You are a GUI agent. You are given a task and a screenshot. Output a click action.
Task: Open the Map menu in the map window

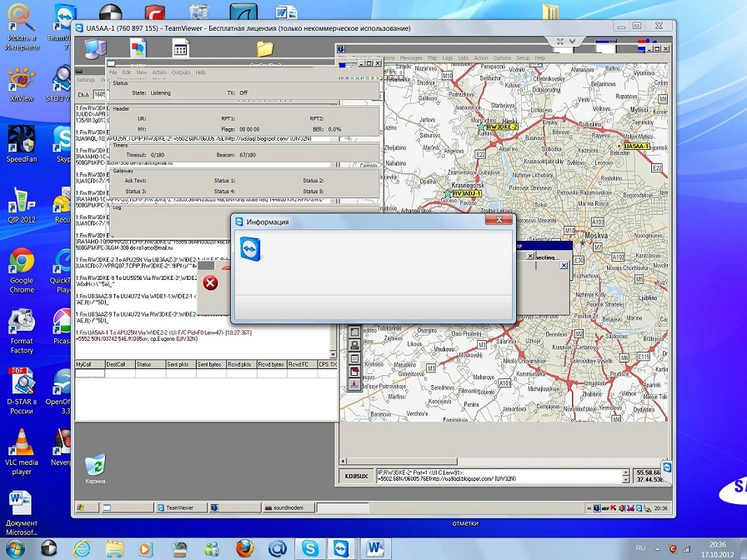click(x=432, y=58)
